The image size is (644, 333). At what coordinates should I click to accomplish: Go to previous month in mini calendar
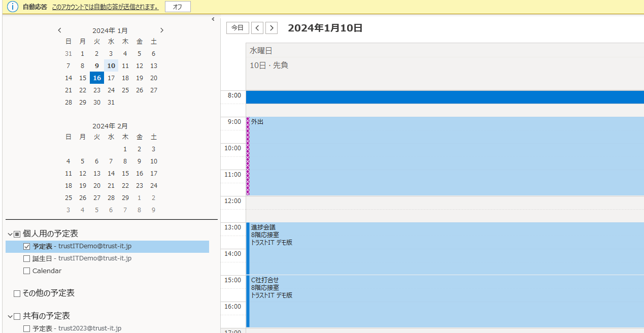point(59,30)
